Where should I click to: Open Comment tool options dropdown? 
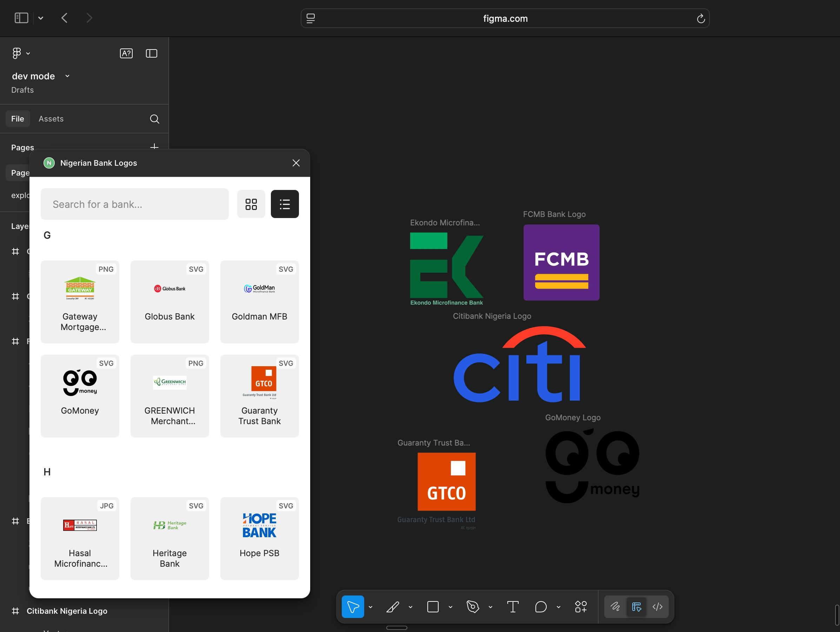[x=559, y=607]
